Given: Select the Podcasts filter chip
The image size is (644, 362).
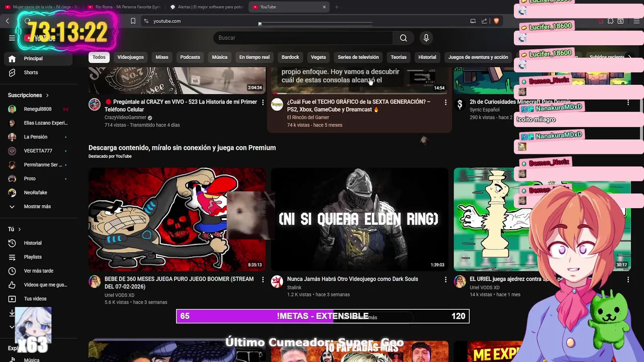Looking at the screenshot, I should (190, 57).
